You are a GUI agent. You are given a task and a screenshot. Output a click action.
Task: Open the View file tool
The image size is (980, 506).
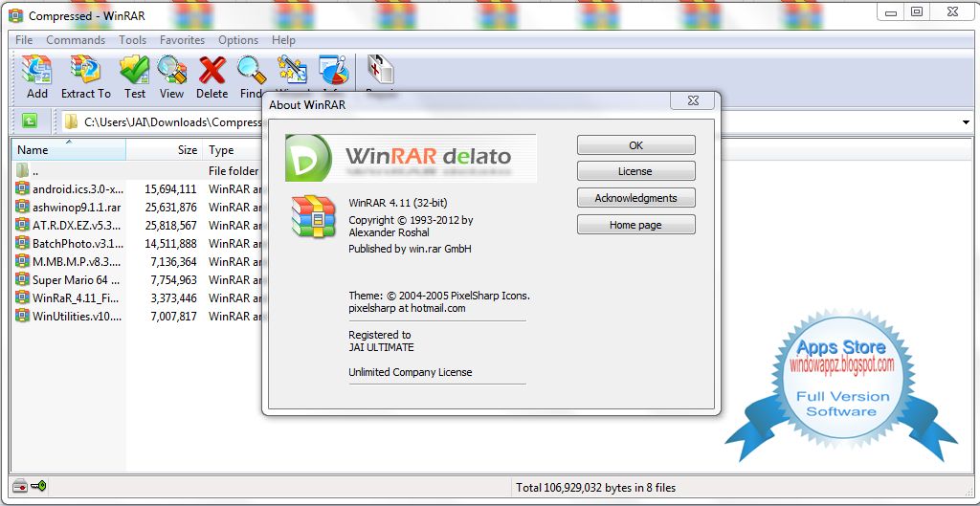point(171,69)
